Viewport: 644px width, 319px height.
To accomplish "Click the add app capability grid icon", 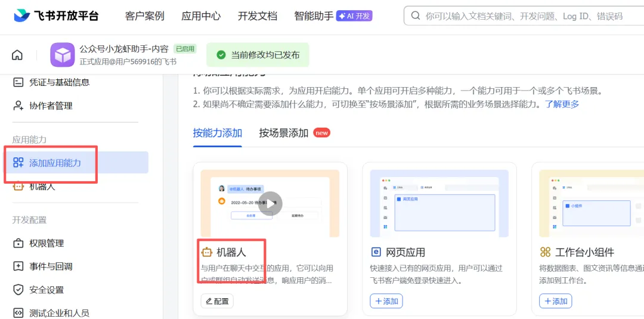I will point(18,163).
